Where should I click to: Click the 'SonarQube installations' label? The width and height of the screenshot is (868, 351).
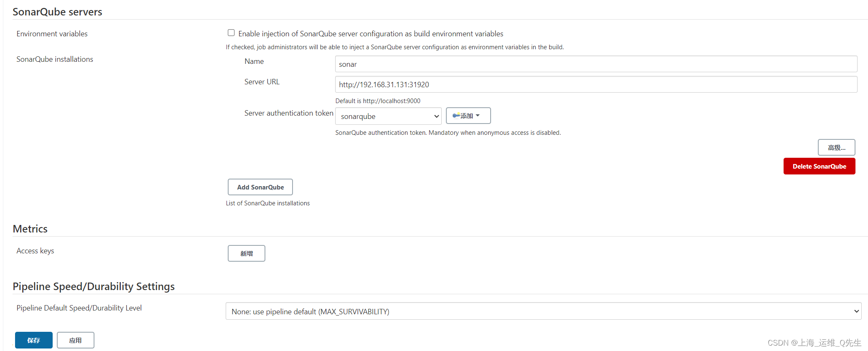[x=55, y=59]
